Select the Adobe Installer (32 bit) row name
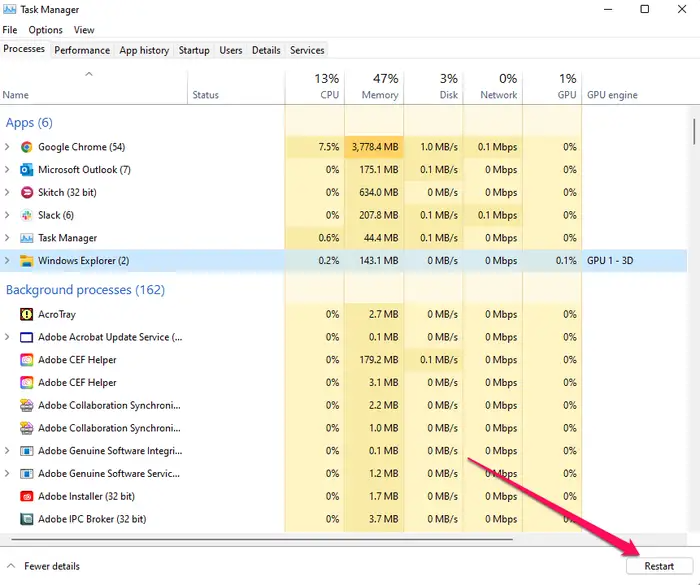The image size is (700, 585). (x=86, y=497)
